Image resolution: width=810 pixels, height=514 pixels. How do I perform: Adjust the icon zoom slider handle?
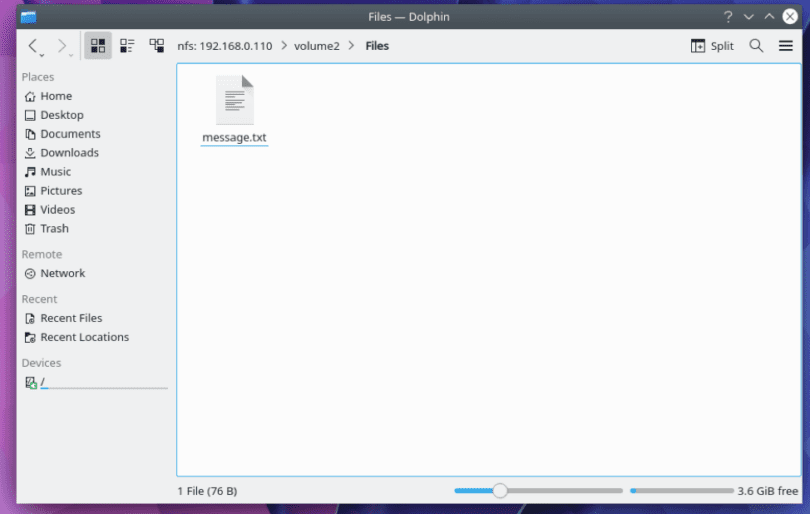[x=500, y=491]
